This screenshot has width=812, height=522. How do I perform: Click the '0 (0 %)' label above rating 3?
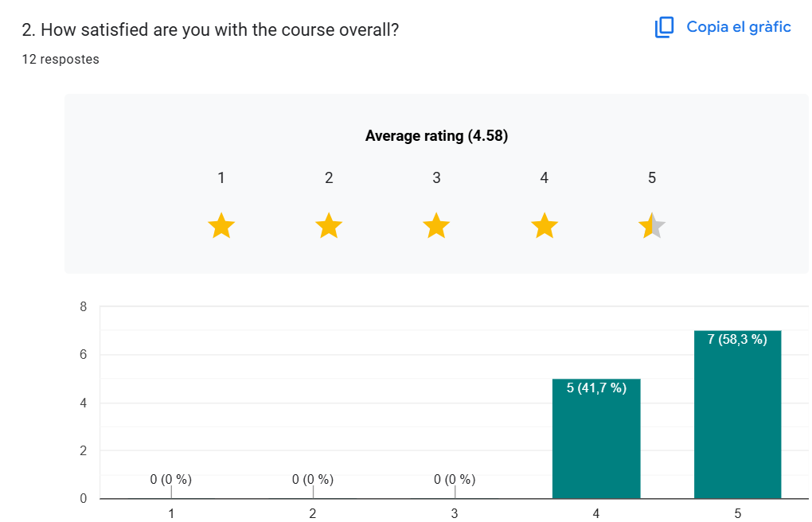[455, 479]
